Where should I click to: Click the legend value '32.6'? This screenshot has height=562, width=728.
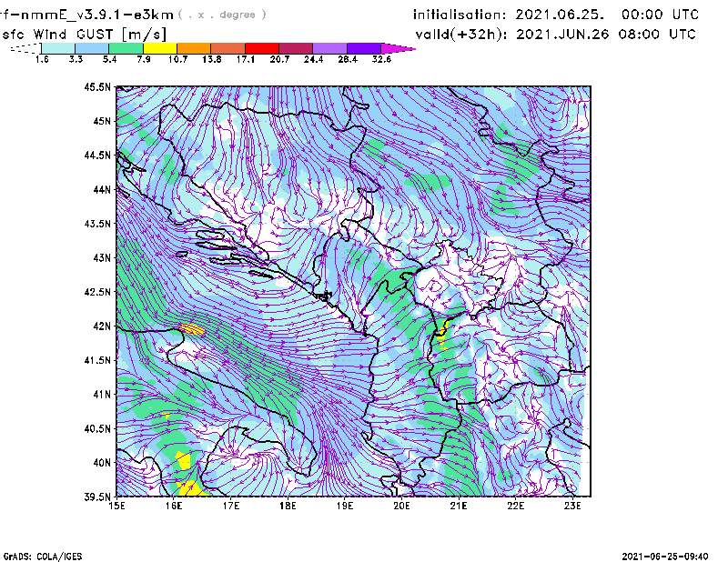point(381,59)
